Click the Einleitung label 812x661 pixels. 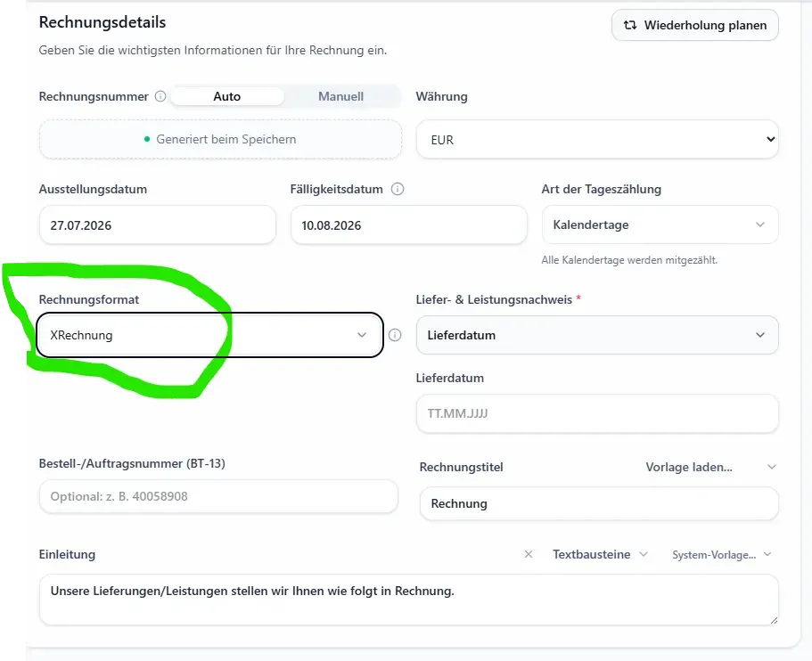[x=68, y=554]
